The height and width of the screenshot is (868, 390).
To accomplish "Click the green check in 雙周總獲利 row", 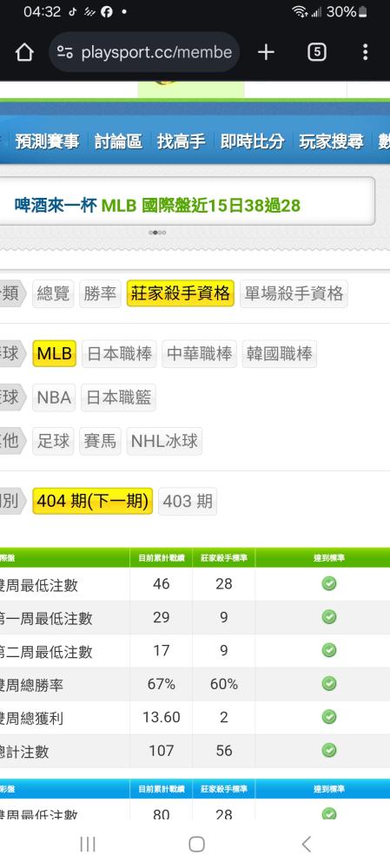I will [x=329, y=717].
